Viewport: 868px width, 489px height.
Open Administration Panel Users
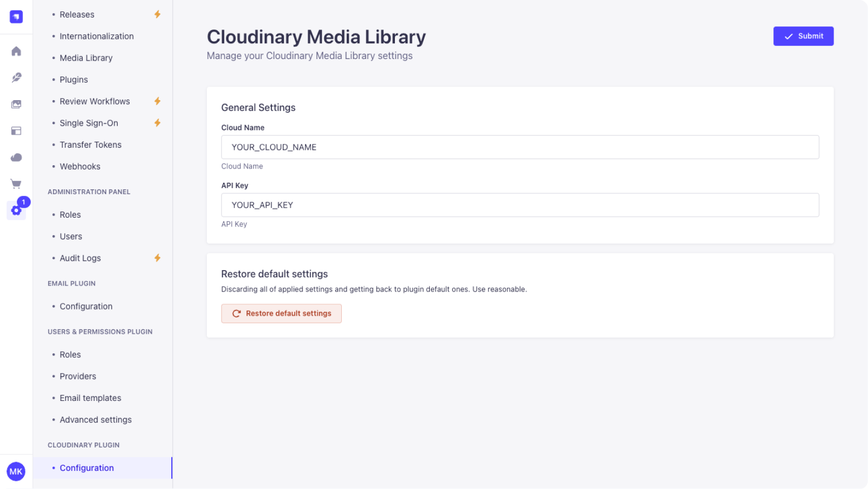pos(71,236)
